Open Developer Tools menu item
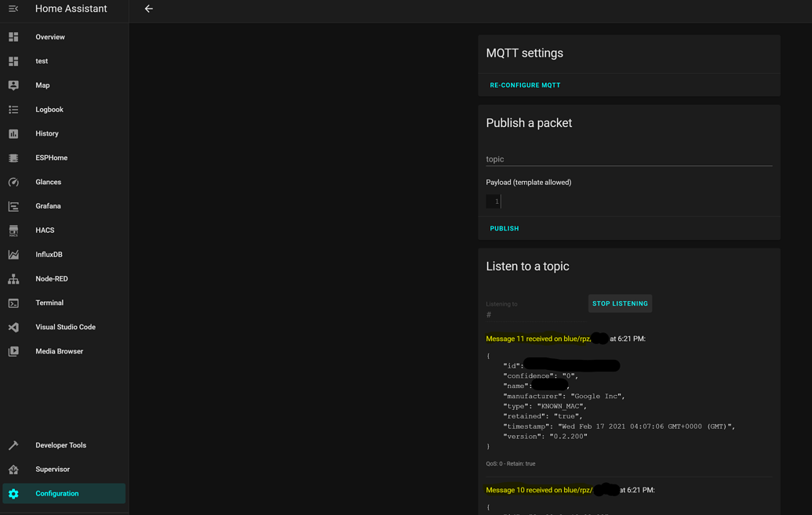 tap(64, 445)
